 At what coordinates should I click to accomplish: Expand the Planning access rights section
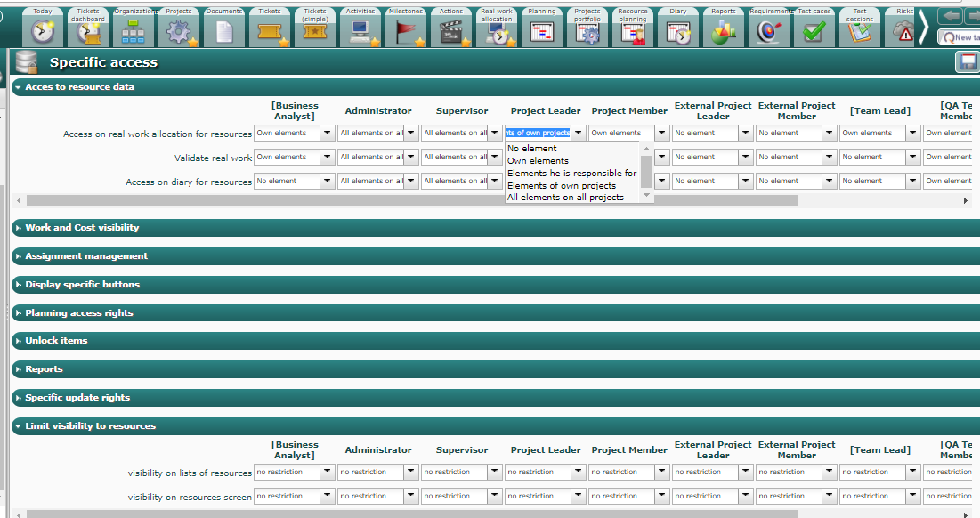click(79, 313)
